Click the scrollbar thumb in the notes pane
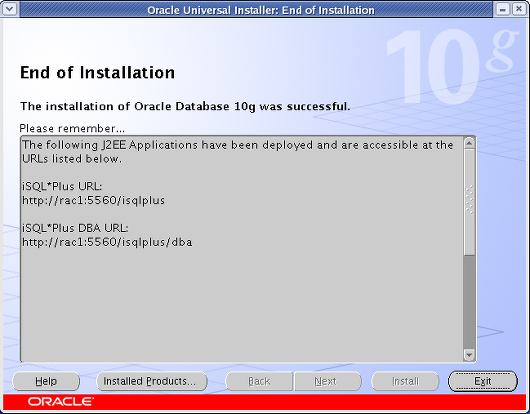The width and height of the screenshot is (530, 414). [x=469, y=202]
